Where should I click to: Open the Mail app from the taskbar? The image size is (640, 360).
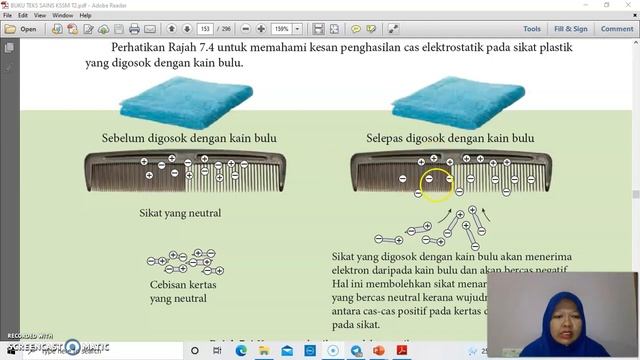(287, 351)
